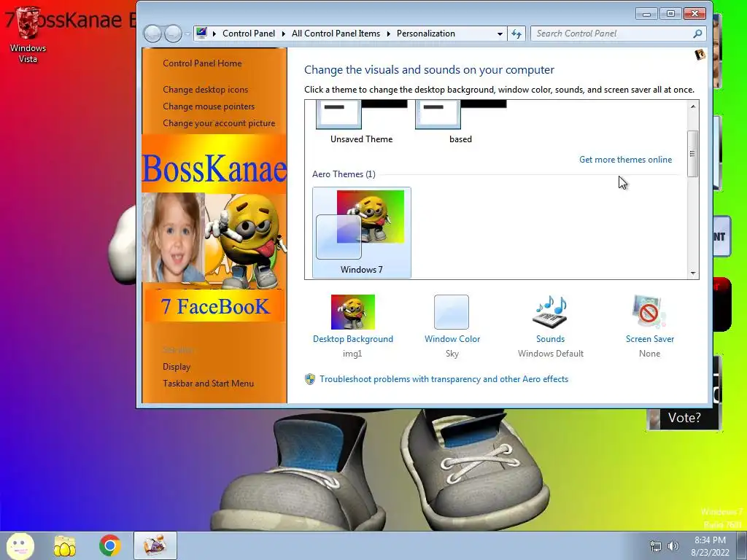Click the Personalization taskbar button

click(155, 545)
